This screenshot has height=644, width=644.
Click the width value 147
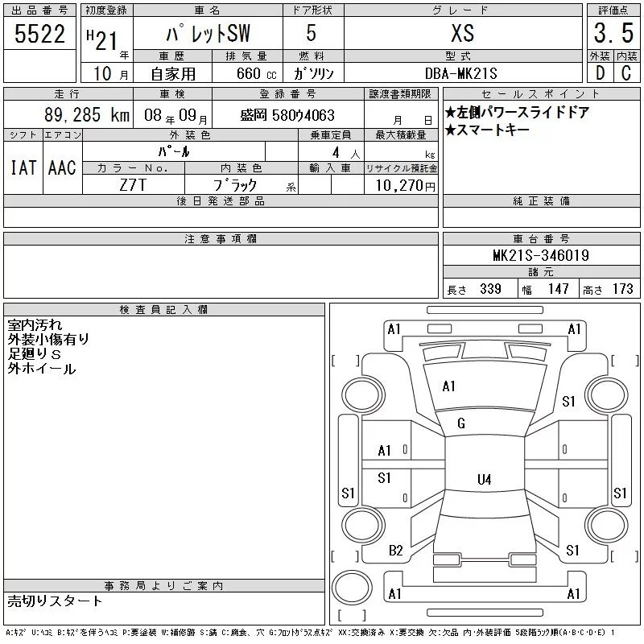558,289
